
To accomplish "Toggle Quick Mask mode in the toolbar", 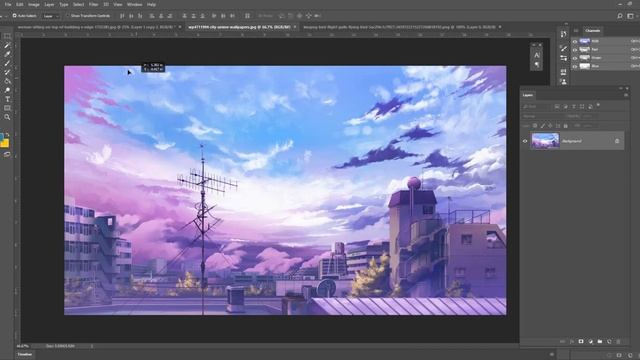I will pos(7,154).
